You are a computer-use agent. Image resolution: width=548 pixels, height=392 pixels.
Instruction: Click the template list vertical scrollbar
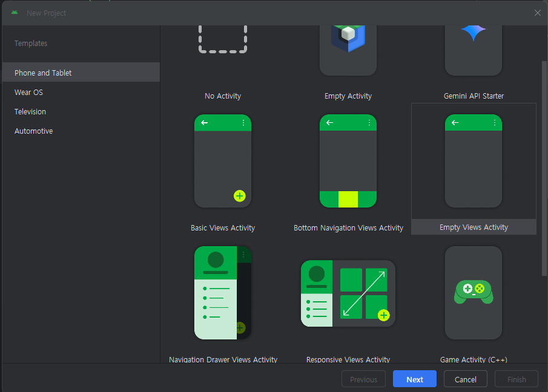coord(544,168)
